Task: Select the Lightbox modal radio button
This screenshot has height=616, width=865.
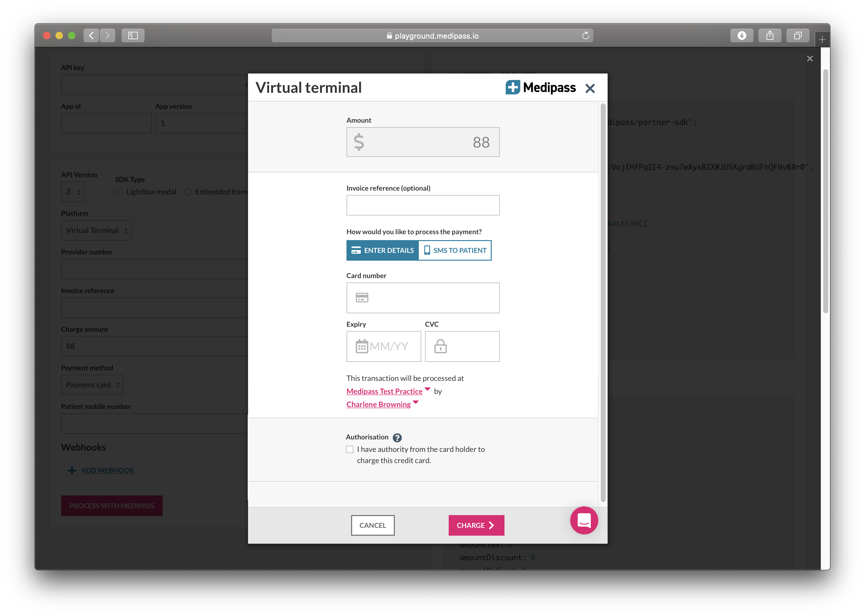Action: click(119, 192)
